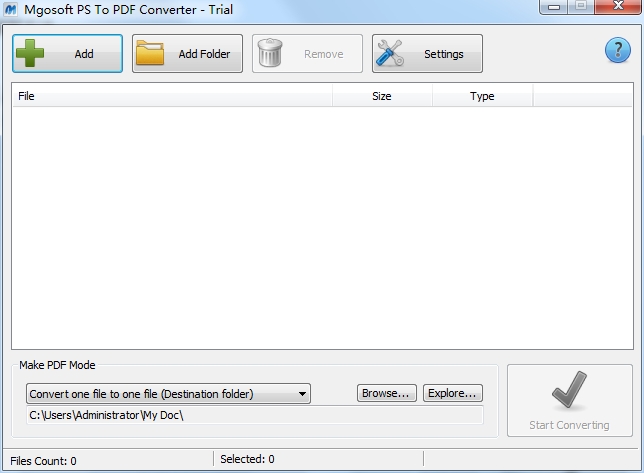Open Settings with the wrench icon
The image size is (644, 473).
427,54
